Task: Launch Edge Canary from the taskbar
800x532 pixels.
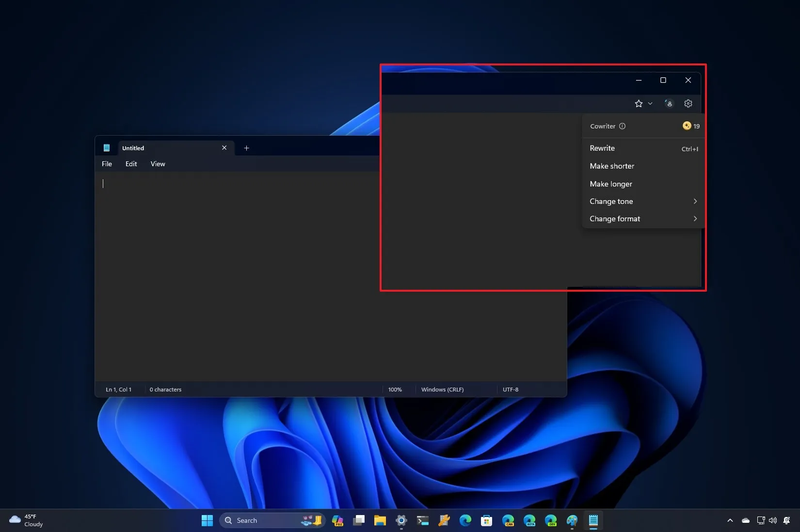Action: point(508,520)
